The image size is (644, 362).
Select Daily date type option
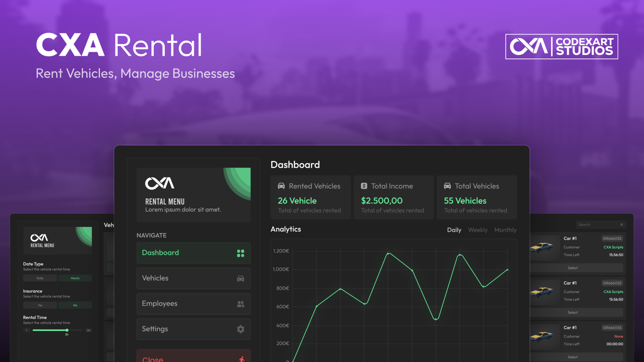(40, 278)
